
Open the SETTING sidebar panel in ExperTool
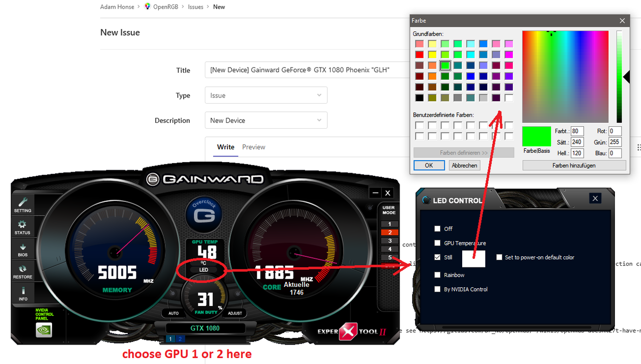coord(23,204)
